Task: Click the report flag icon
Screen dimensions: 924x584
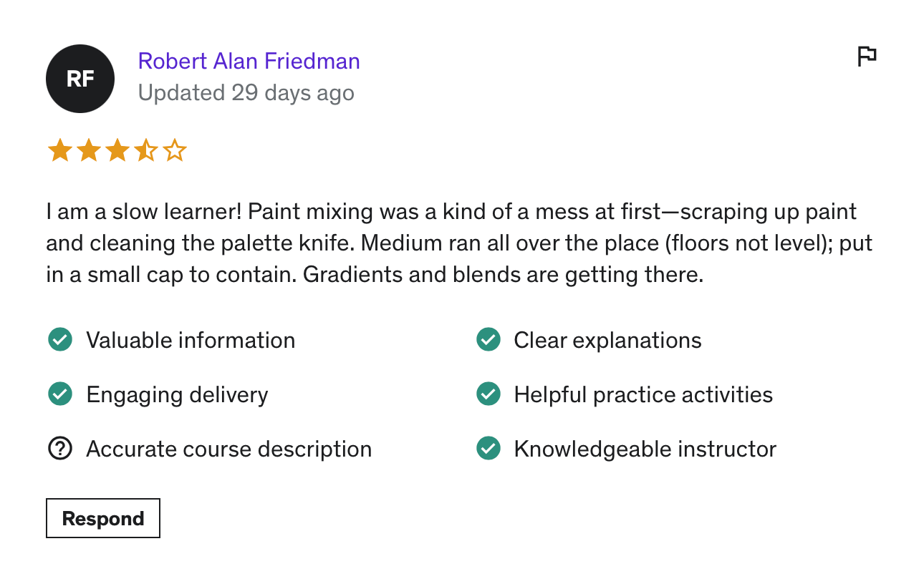Action: pos(867,56)
